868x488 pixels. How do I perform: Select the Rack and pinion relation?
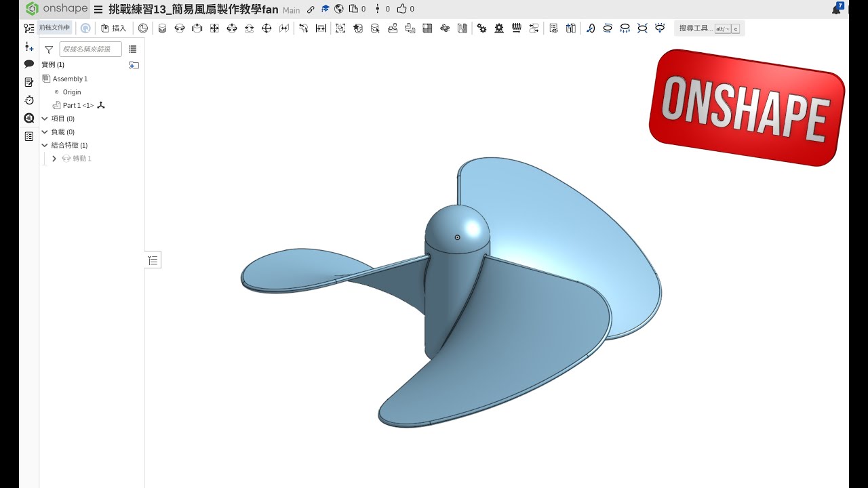(x=499, y=28)
